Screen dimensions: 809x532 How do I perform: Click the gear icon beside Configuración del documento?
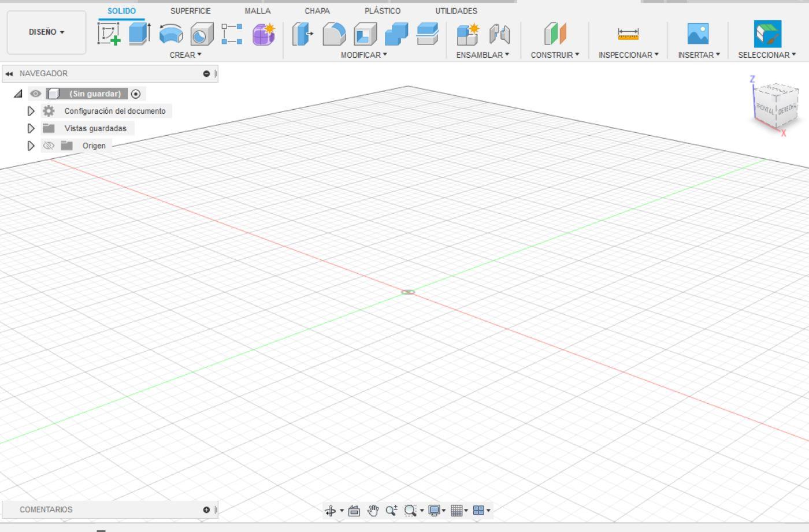click(x=49, y=111)
